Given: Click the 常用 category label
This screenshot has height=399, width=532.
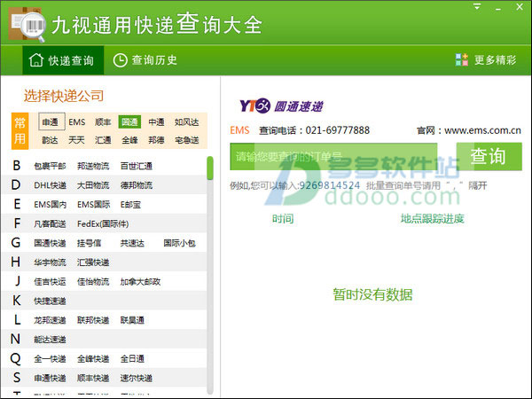Looking at the screenshot, I should (20, 131).
